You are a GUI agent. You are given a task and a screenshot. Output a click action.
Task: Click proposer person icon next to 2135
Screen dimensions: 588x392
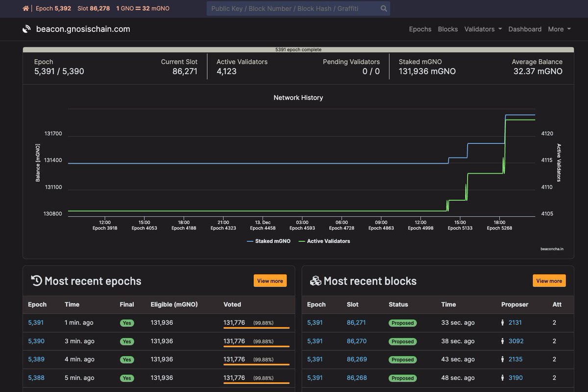pos(503,359)
